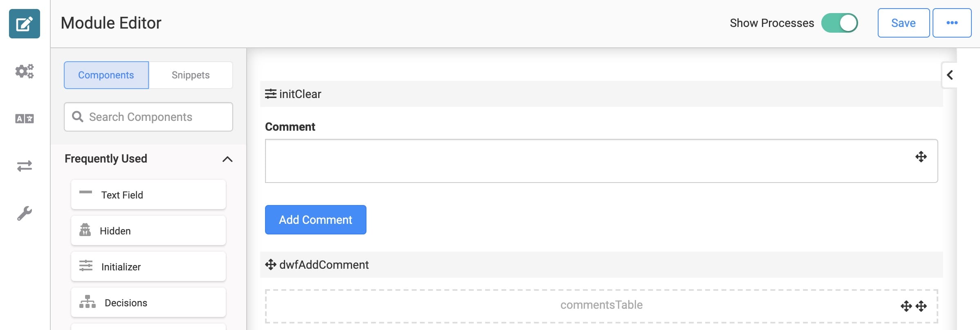Click the move handle inside the Comment field
Image resolution: width=980 pixels, height=330 pixels.
(921, 157)
